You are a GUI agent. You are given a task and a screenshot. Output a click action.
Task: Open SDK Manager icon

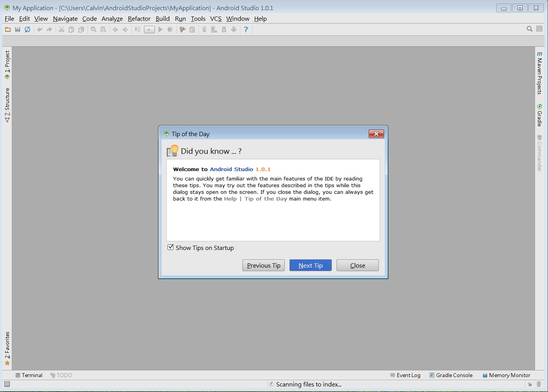[224, 29]
